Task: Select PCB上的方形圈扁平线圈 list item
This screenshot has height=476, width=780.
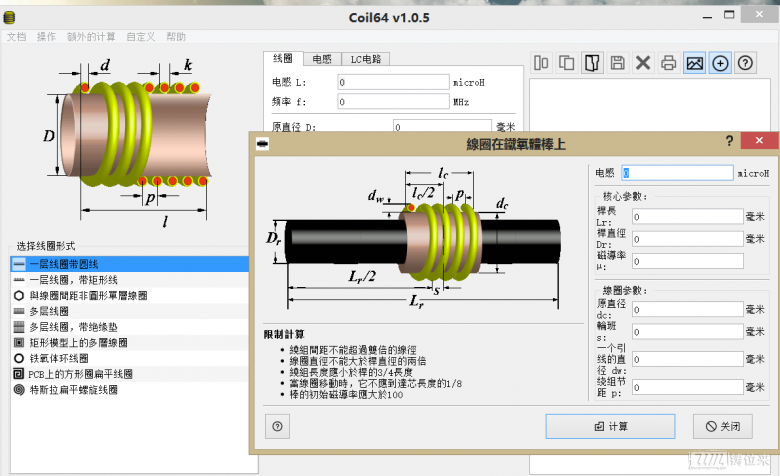Action: [129, 374]
